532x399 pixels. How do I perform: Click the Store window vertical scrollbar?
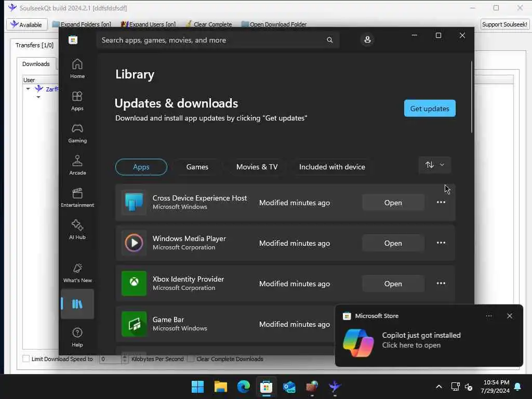472,97
